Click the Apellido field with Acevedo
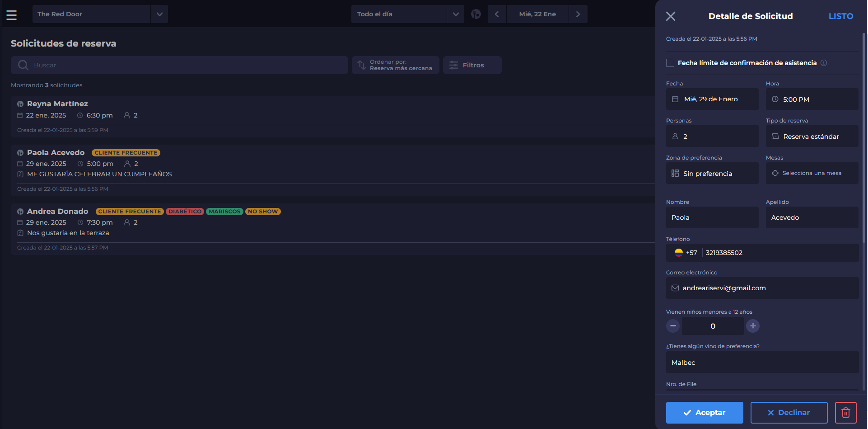The height and width of the screenshot is (429, 868). [x=812, y=217]
